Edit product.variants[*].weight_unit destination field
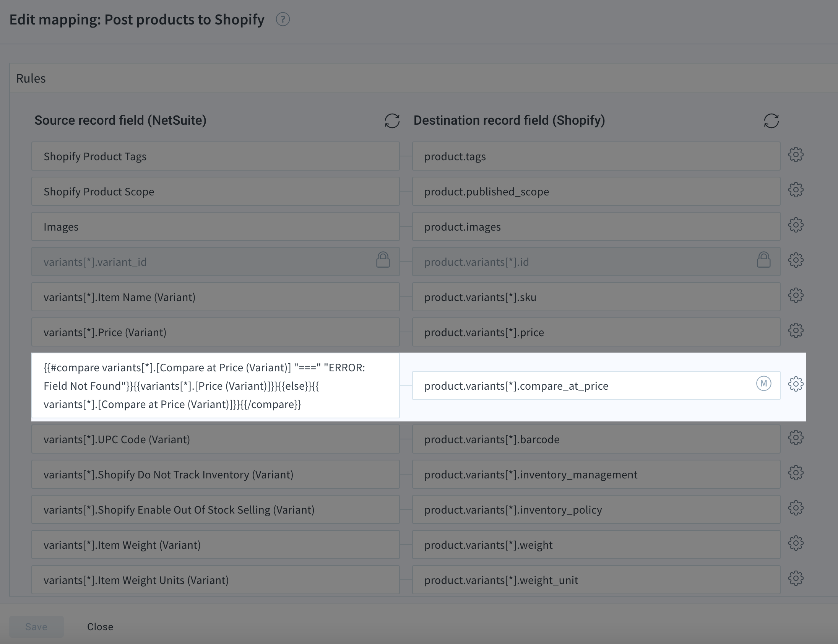This screenshot has height=644, width=838. click(x=596, y=581)
